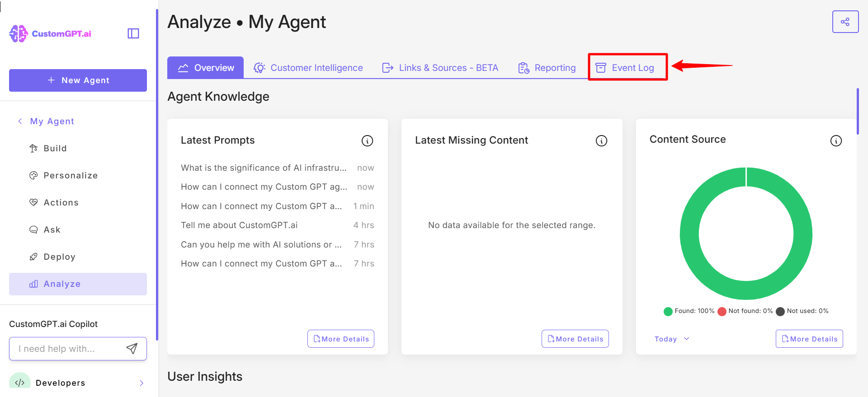Open the Event Log tab

coord(625,68)
